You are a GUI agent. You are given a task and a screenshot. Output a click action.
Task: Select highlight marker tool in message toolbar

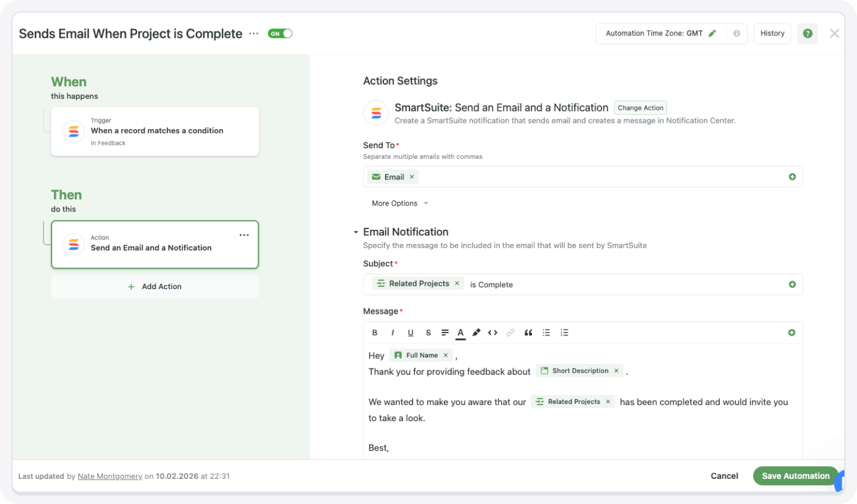(x=476, y=333)
